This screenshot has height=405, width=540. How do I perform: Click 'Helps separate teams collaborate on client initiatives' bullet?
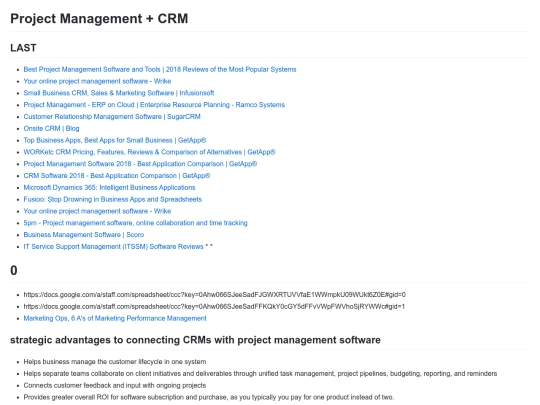tap(260, 374)
